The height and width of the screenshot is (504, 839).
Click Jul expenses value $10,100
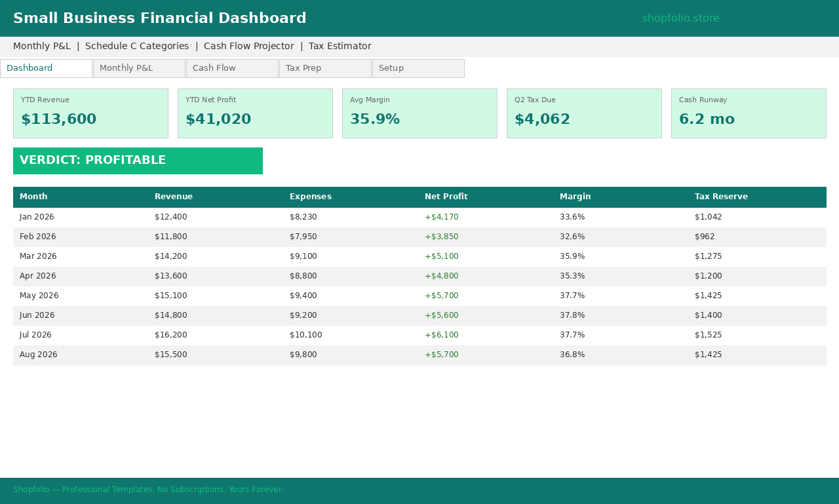point(306,335)
